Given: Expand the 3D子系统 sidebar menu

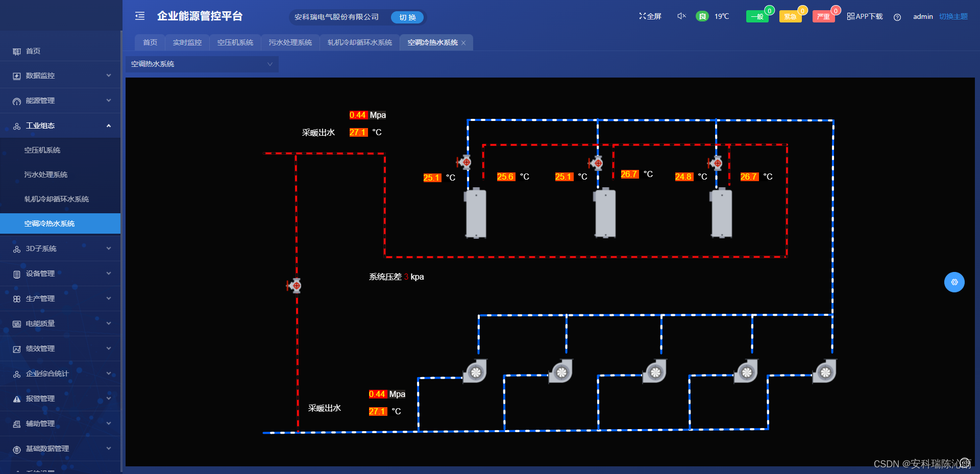Looking at the screenshot, I should (x=60, y=248).
